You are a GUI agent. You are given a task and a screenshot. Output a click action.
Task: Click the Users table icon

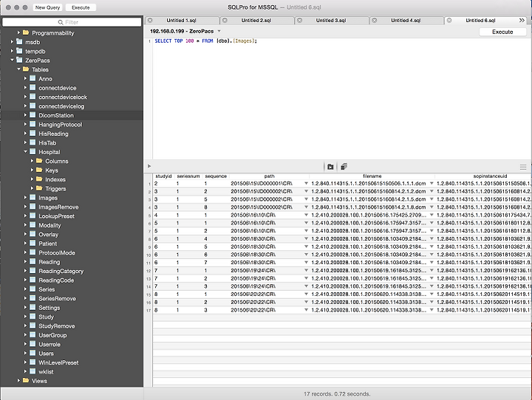point(33,353)
